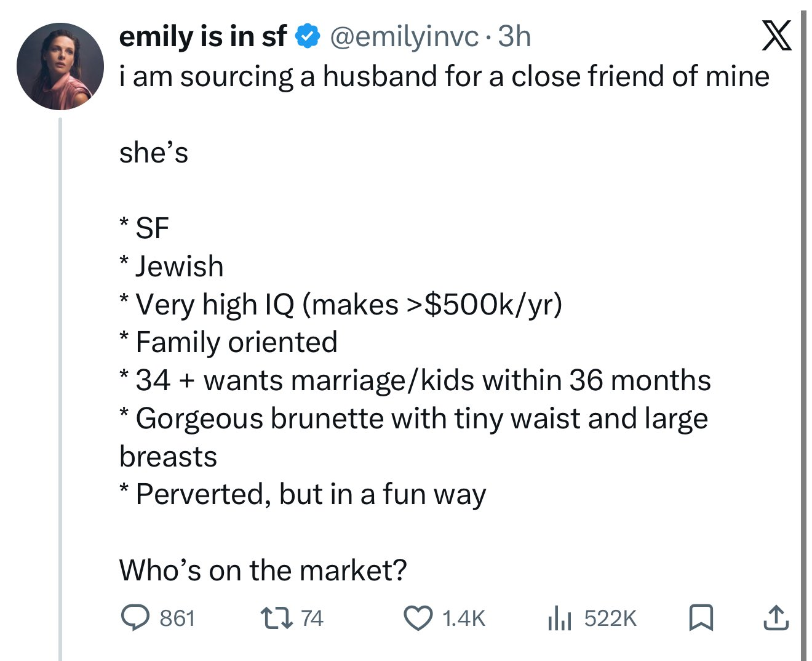
Task: Bookmark this tweet
Action: 700,618
